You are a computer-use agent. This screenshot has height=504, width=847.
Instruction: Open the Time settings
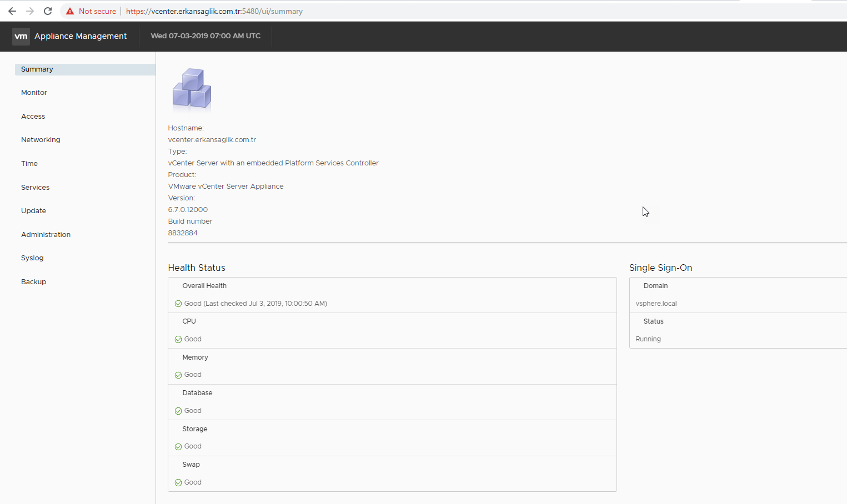(29, 164)
